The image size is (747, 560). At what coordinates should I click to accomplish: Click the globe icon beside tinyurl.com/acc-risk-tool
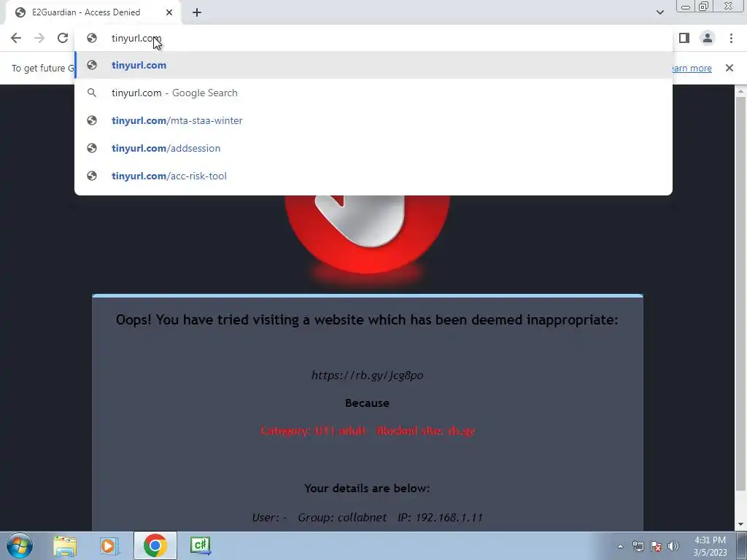(x=92, y=176)
